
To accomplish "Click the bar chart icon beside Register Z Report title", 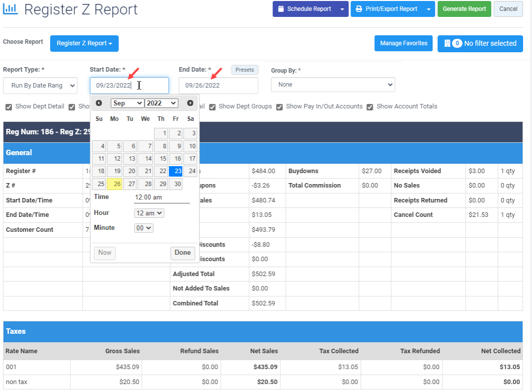I will 10,9.
